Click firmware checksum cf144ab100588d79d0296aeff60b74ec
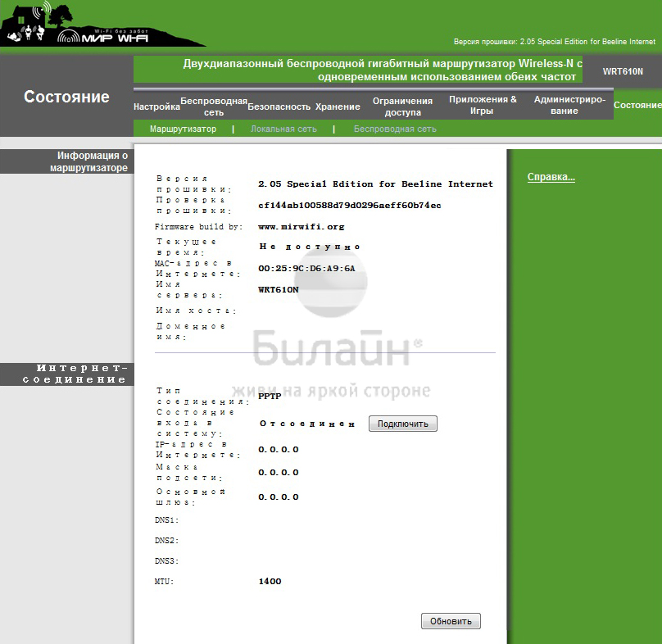 [350, 205]
